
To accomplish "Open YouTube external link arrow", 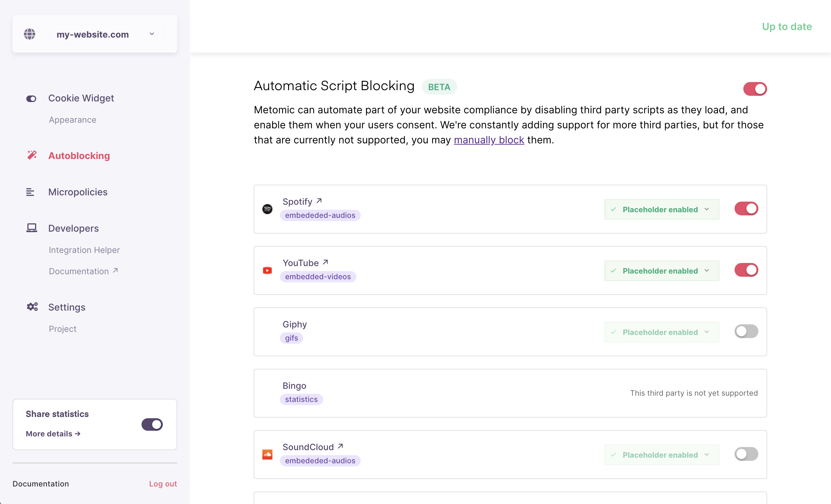I will [325, 262].
